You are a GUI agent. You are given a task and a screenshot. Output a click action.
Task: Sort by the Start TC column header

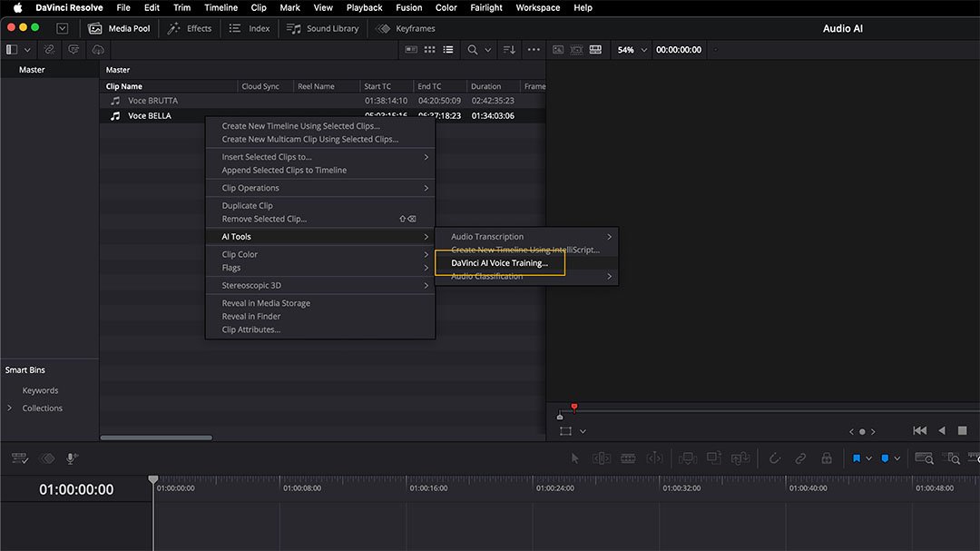coord(377,86)
